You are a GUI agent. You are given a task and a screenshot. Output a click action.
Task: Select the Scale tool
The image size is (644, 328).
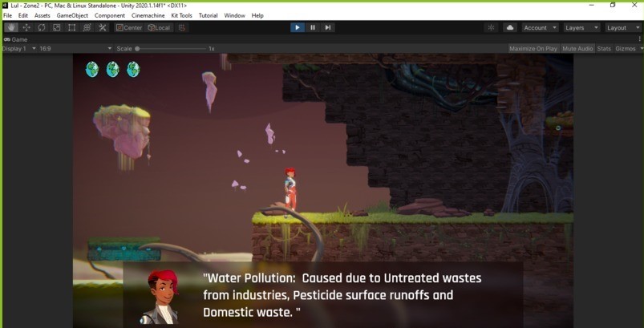(57, 27)
